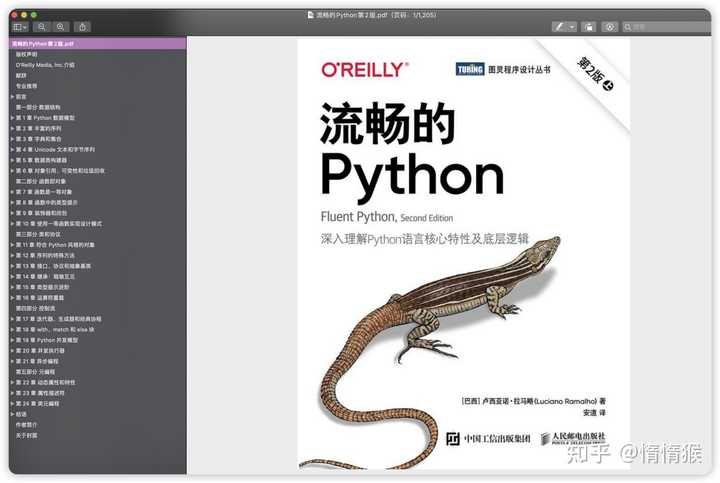720x483 pixels.
Task: Expand the 前言 outline entry
Action: [12, 96]
